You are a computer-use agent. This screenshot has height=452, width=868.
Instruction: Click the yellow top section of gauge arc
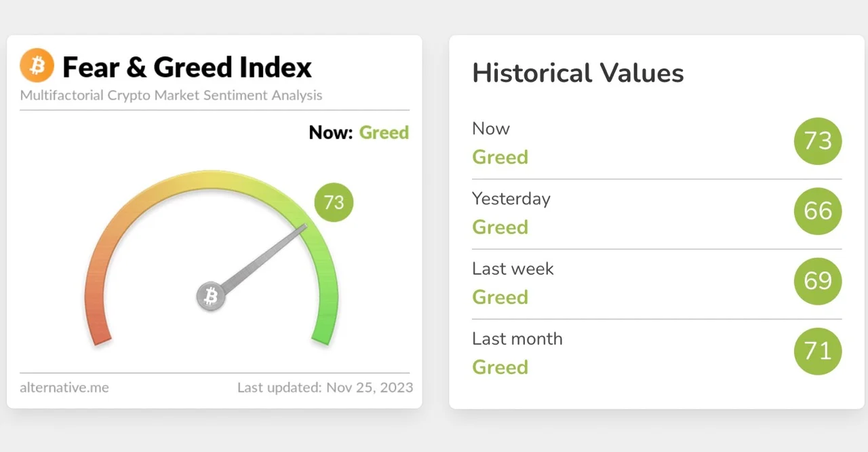pos(211,180)
